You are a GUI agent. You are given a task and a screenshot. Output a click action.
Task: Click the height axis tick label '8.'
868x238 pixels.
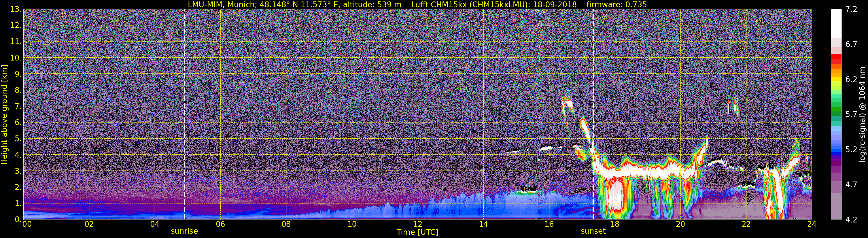(x=18, y=90)
